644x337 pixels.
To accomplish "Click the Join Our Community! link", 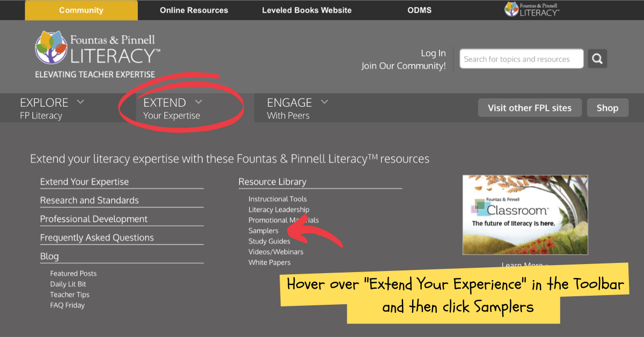I will 404,66.
